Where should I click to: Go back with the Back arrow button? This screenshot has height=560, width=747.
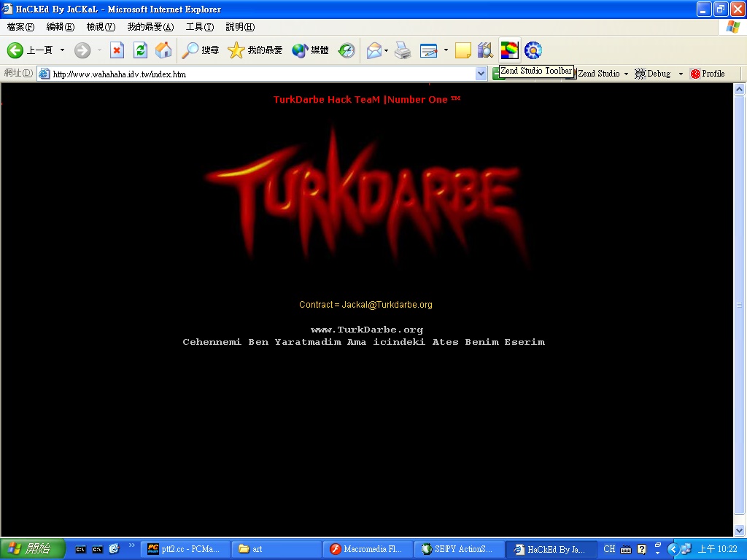coord(29,50)
